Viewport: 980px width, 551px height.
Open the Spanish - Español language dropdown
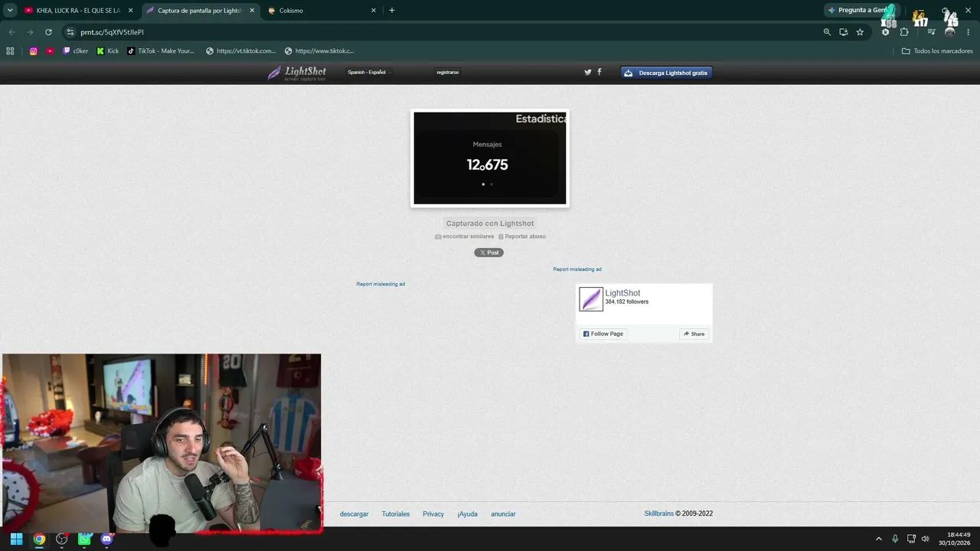point(369,72)
